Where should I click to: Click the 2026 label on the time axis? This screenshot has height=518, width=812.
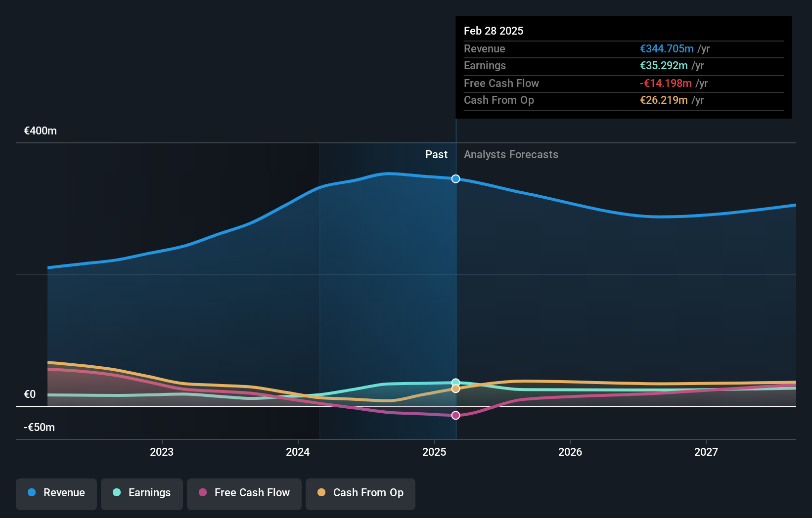(x=570, y=452)
